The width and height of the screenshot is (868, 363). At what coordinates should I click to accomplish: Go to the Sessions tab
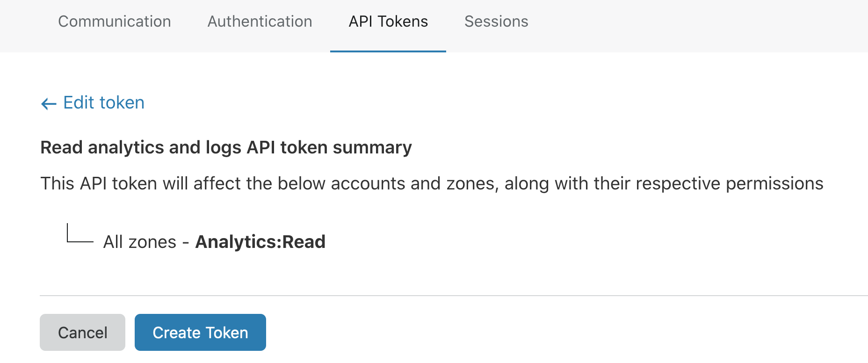click(x=496, y=22)
